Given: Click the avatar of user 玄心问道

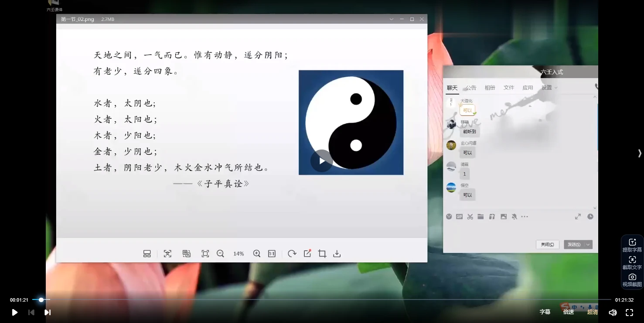Looking at the screenshot, I should coord(451,145).
